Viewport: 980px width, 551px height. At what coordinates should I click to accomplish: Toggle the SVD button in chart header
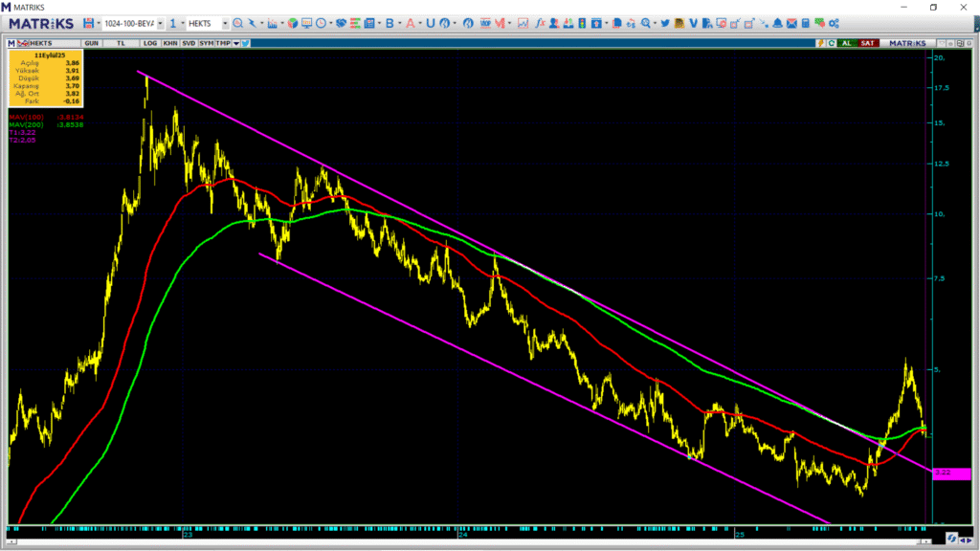click(189, 43)
